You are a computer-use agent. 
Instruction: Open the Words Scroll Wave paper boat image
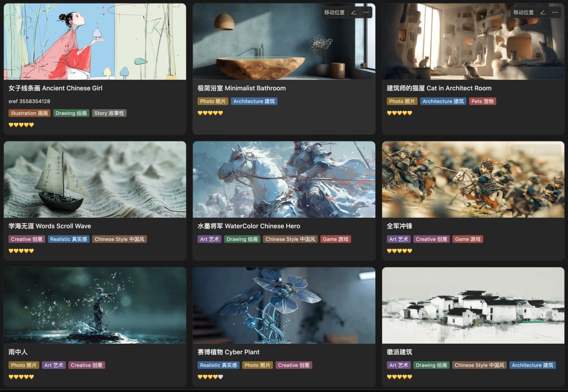(95, 180)
